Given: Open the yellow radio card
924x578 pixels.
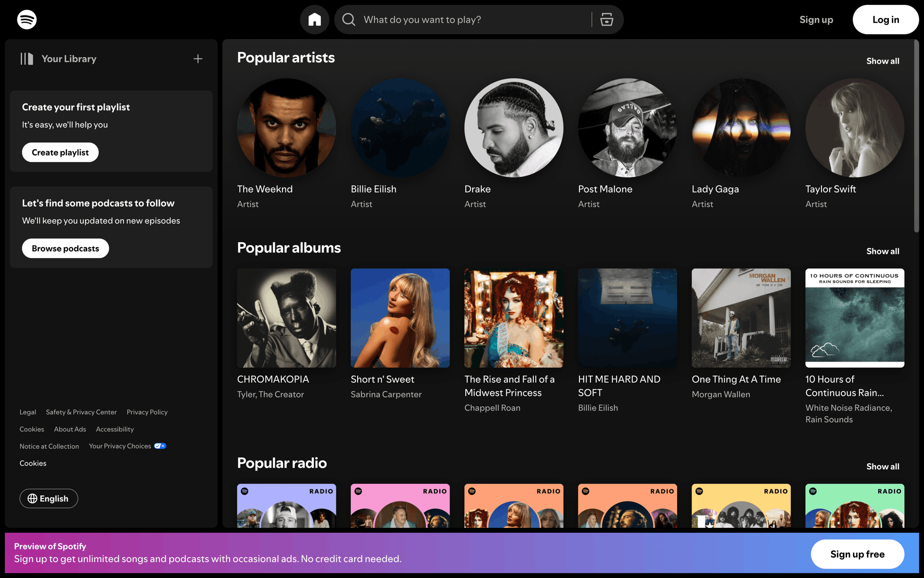Looking at the screenshot, I should coord(741,506).
